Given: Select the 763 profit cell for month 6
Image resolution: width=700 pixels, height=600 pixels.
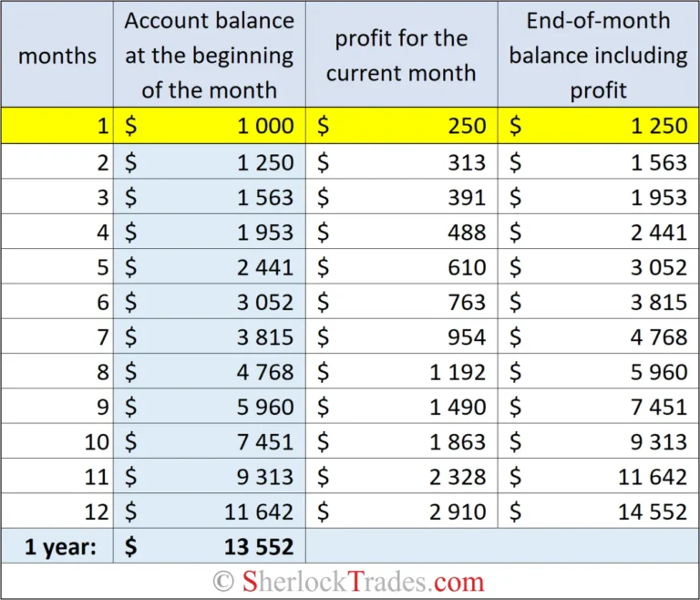Looking at the screenshot, I should (x=401, y=302).
